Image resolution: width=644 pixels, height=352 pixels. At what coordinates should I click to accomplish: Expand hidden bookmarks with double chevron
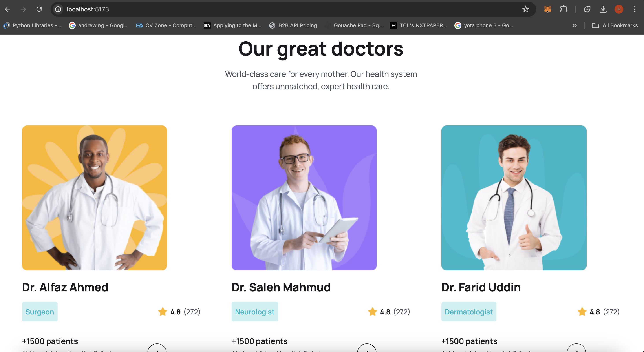(574, 25)
